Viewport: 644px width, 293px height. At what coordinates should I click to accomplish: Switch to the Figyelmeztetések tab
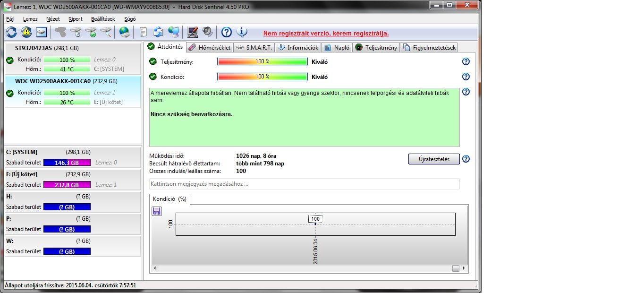[x=429, y=47]
